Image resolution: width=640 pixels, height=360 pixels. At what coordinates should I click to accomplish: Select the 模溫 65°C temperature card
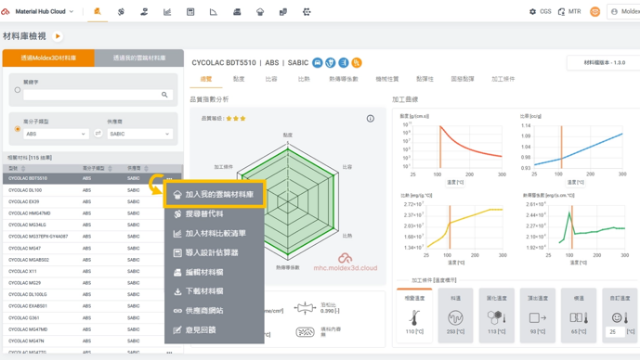click(x=578, y=315)
